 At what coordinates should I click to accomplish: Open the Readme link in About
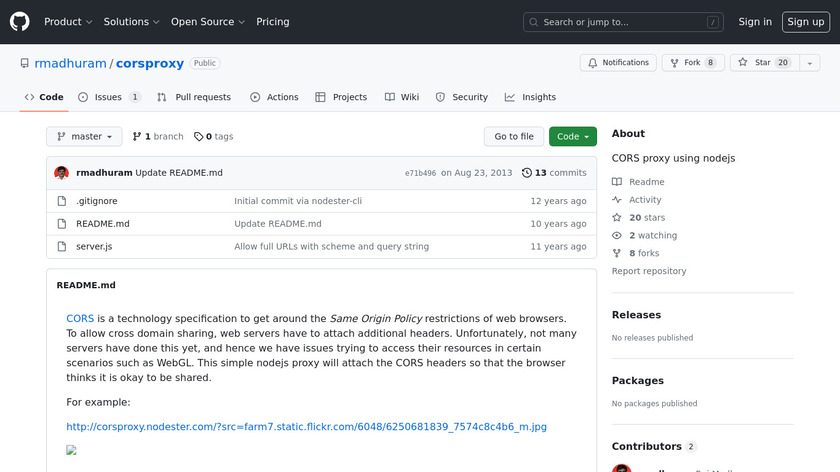(638, 182)
